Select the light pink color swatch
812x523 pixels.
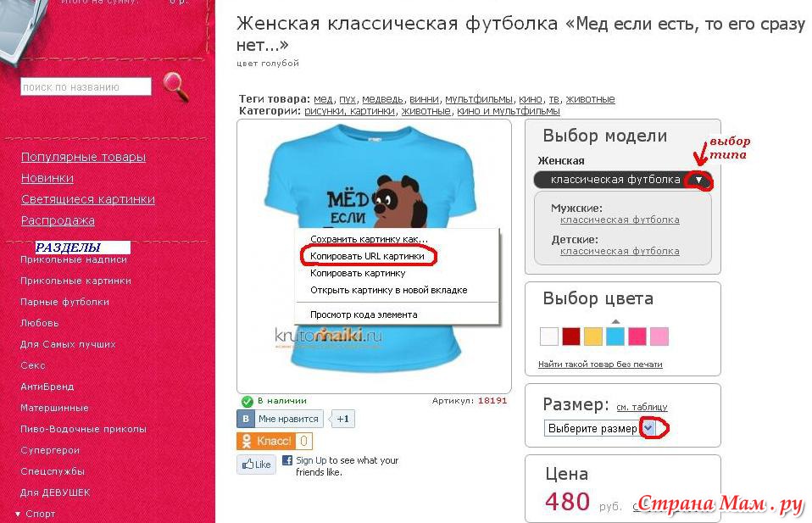(x=659, y=337)
